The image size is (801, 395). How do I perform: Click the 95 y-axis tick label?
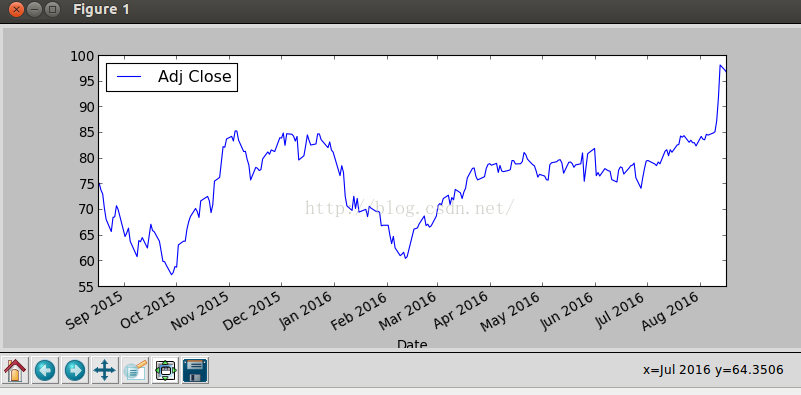pos(86,81)
